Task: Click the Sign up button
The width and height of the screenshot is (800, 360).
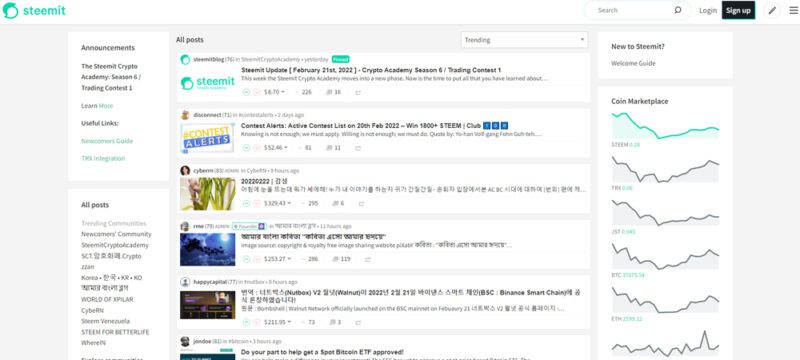Action: coord(738,10)
